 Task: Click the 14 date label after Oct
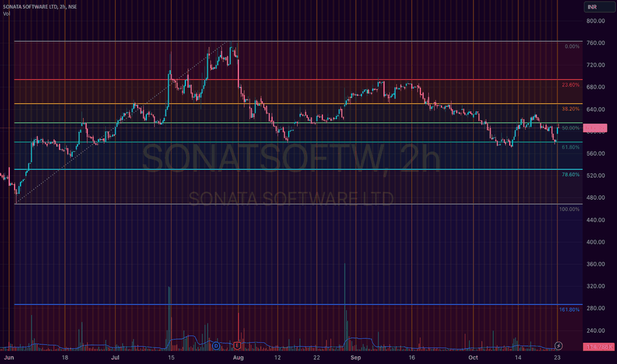coord(518,357)
